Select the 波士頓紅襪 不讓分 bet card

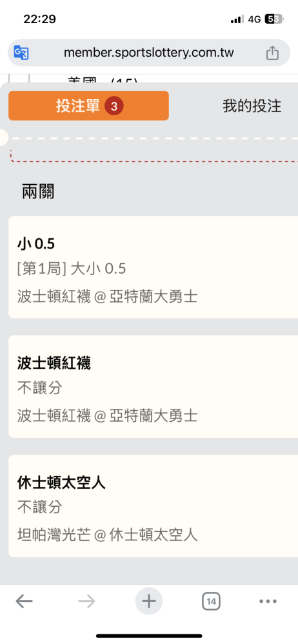[x=153, y=386]
